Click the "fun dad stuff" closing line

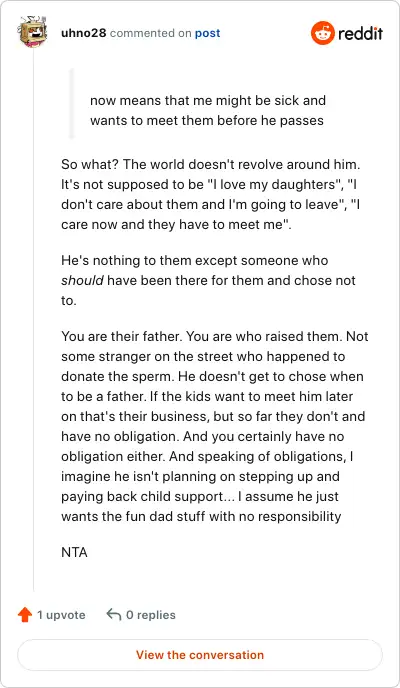201,516
